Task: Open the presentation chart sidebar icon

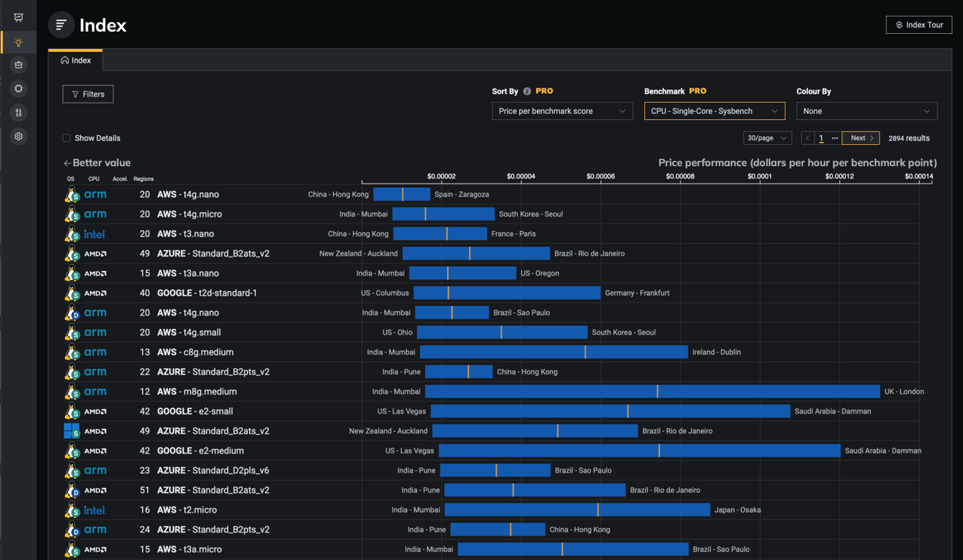Action: point(18,17)
